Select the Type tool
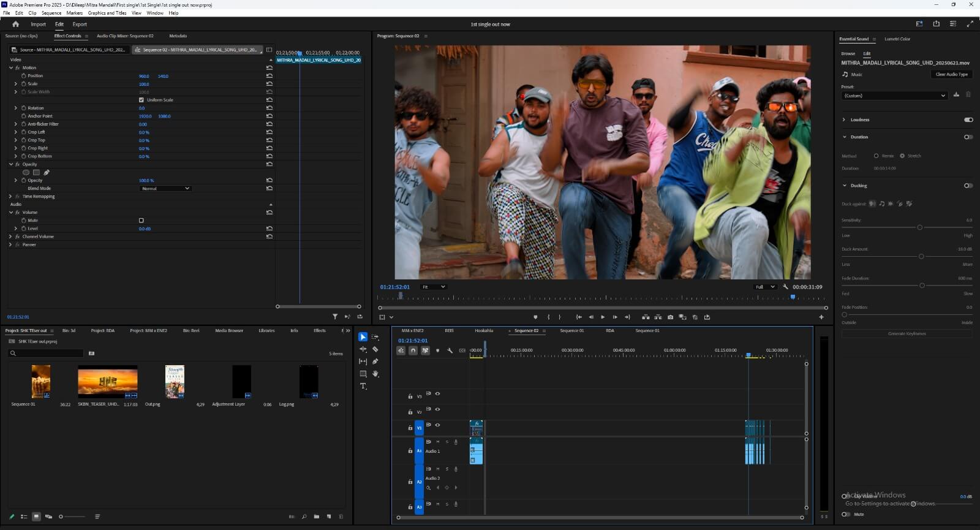 363,386
